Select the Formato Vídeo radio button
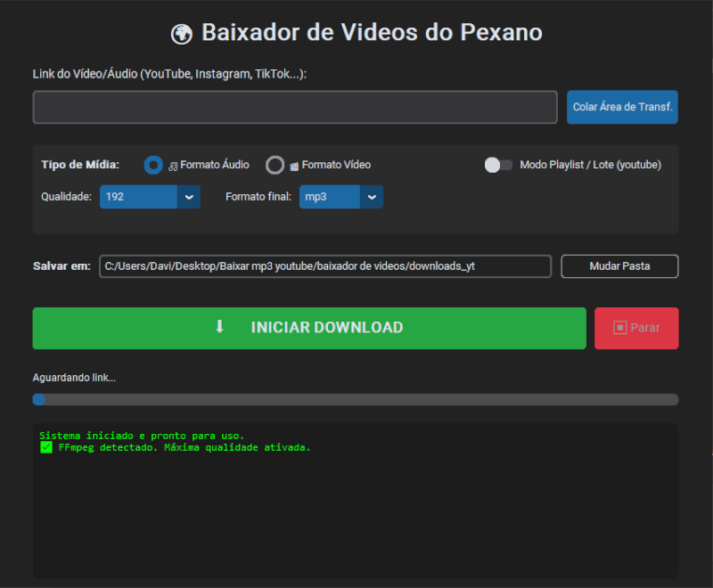This screenshot has height=588, width=713. [x=275, y=165]
